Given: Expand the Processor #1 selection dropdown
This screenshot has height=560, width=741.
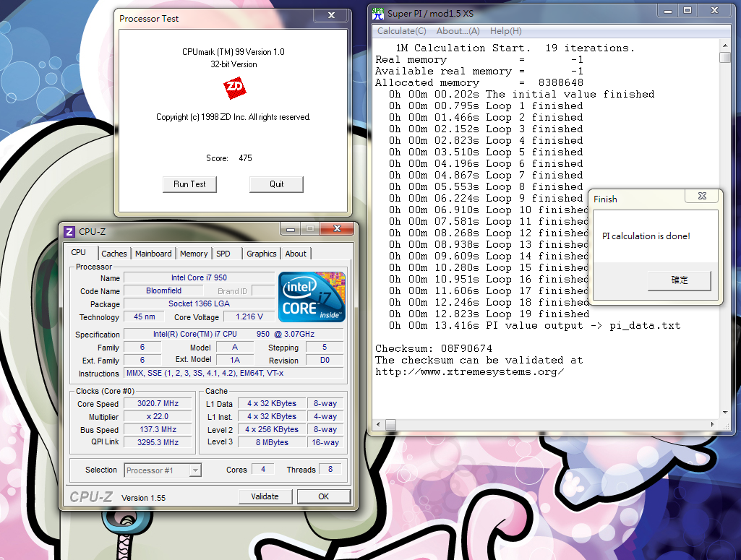Looking at the screenshot, I should [194, 470].
